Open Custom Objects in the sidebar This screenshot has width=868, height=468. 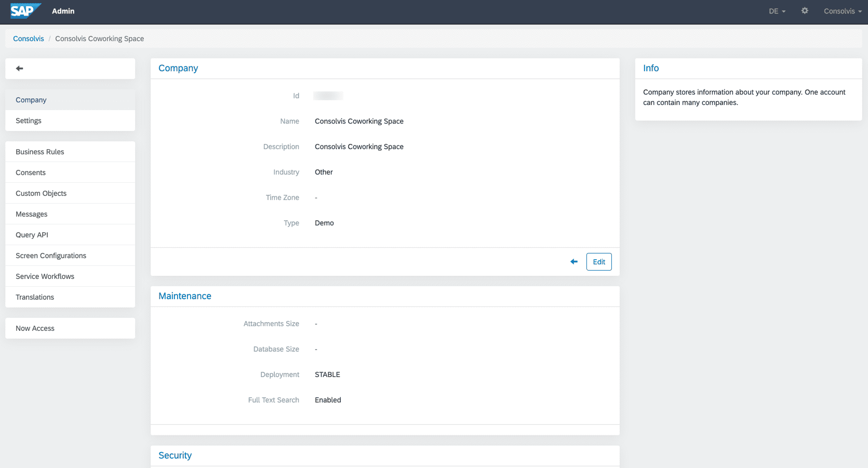click(70, 193)
